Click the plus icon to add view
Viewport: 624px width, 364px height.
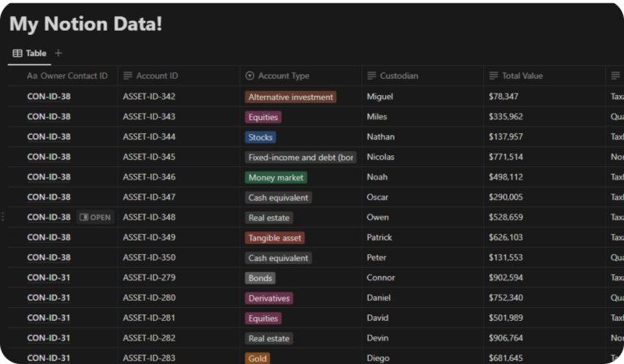(x=58, y=54)
